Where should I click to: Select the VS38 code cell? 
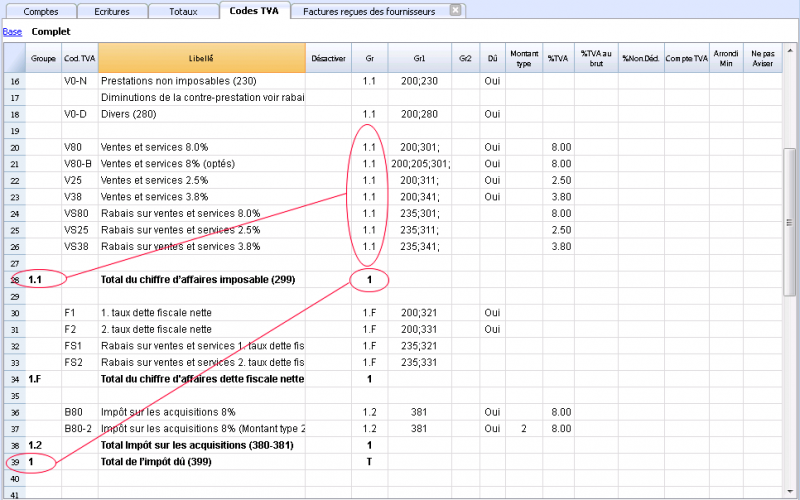tap(80, 246)
